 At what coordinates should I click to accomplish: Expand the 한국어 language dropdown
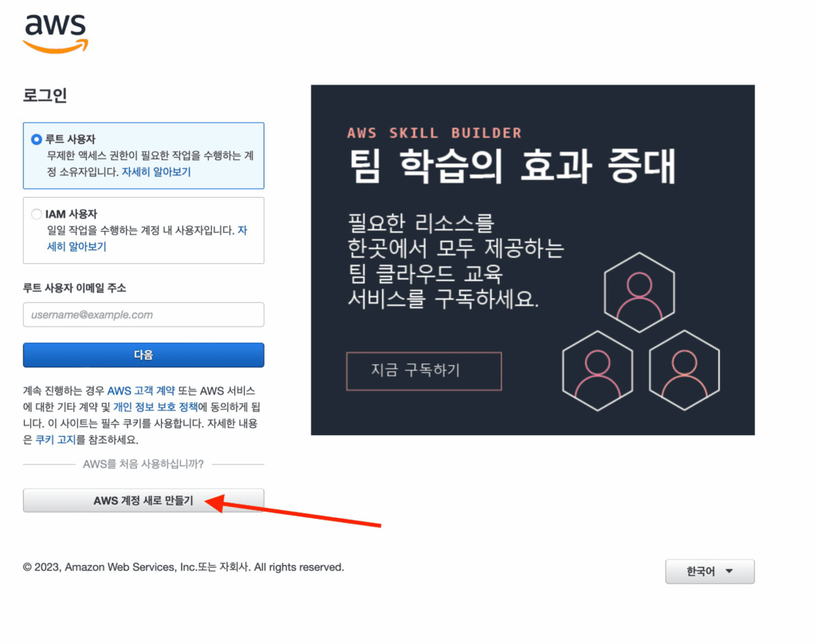tap(710, 571)
